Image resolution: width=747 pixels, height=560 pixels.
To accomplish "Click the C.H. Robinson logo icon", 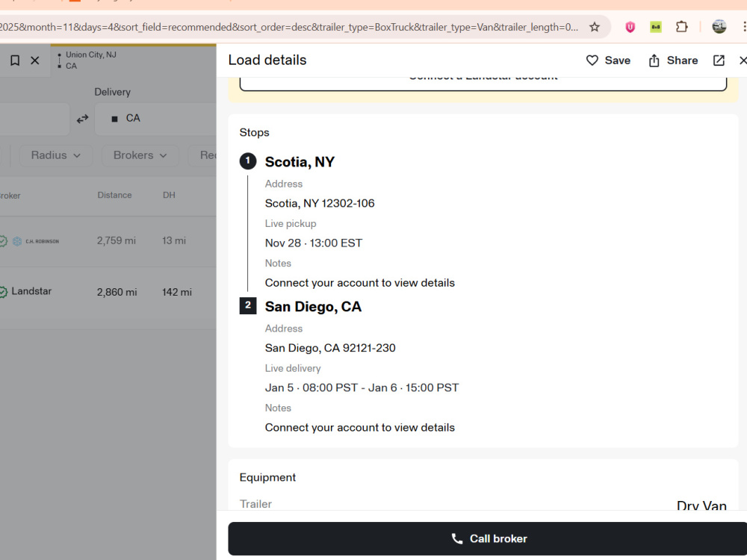I will click(x=17, y=241).
